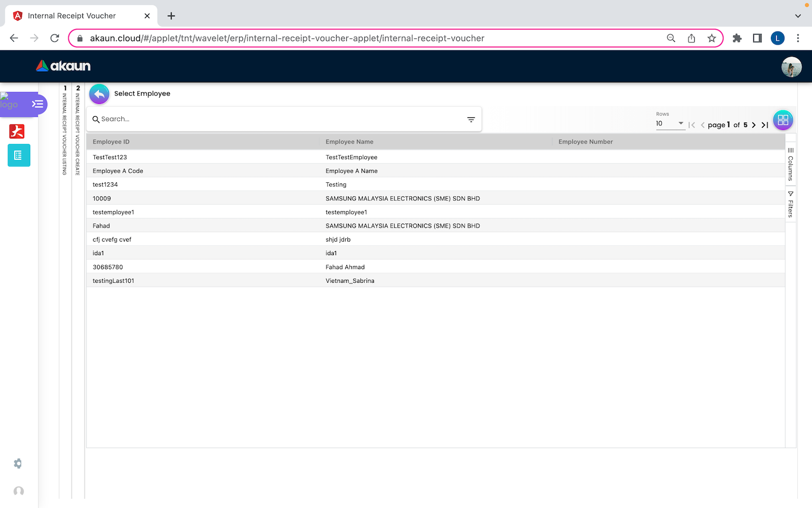Select employee test1234
Image resolution: width=812 pixels, height=508 pixels.
(105, 185)
